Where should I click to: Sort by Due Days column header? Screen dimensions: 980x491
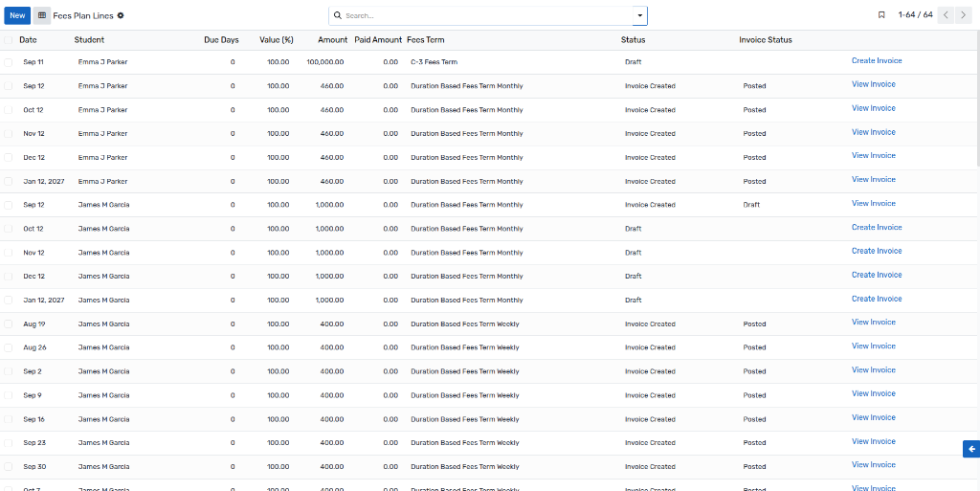pyautogui.click(x=221, y=40)
